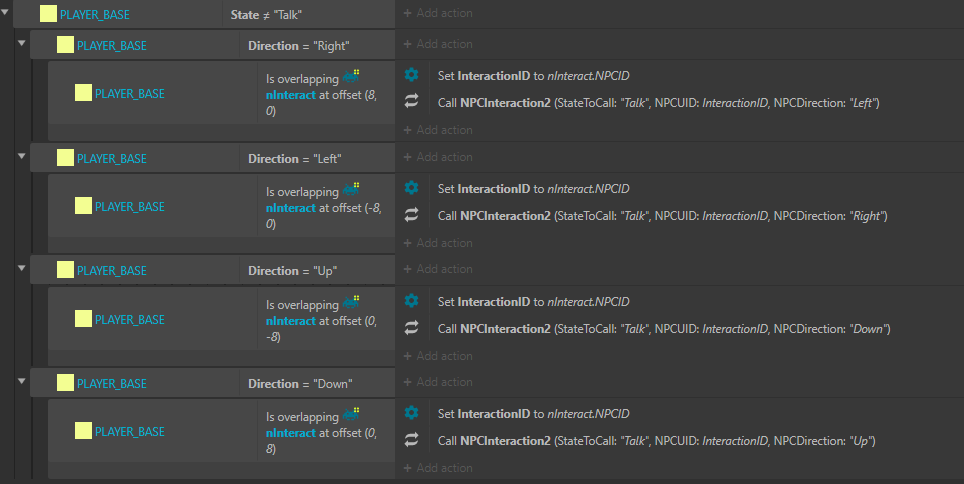
Task: Click the gear icon in the Direction Down event
Action: [411, 413]
